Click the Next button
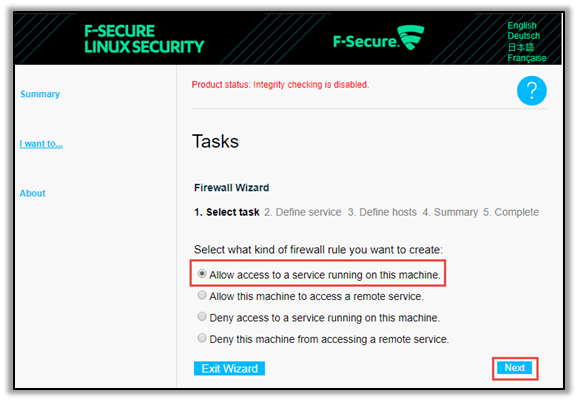The height and width of the screenshot is (401, 578). pyautogui.click(x=515, y=368)
